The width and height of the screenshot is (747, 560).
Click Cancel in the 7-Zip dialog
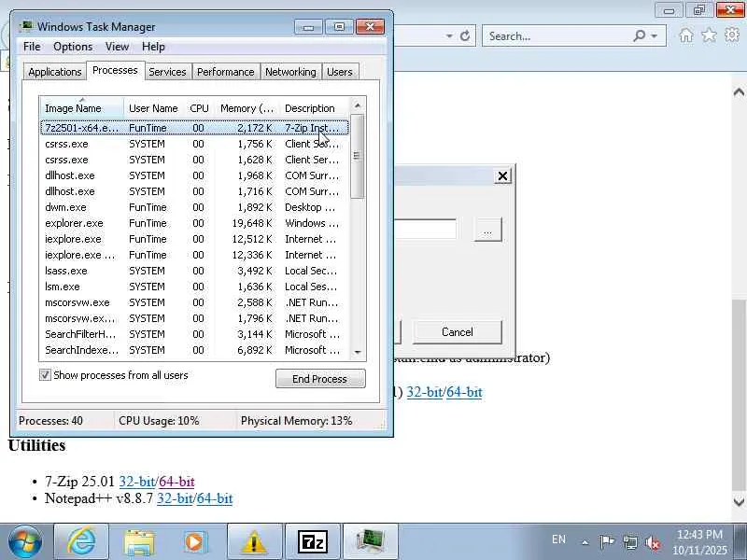pyautogui.click(x=457, y=332)
